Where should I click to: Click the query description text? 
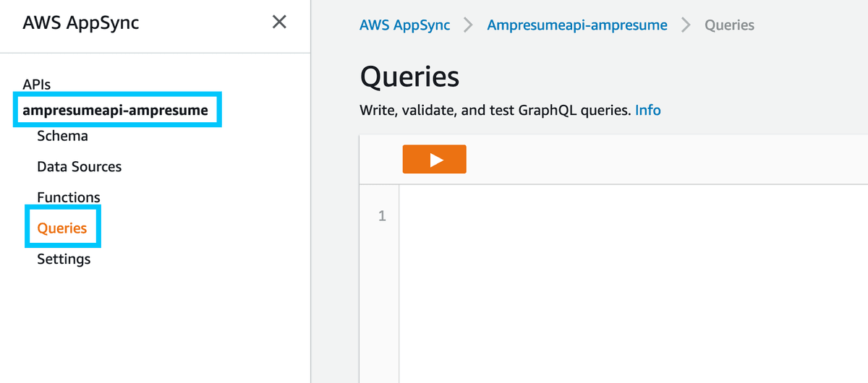coord(495,111)
